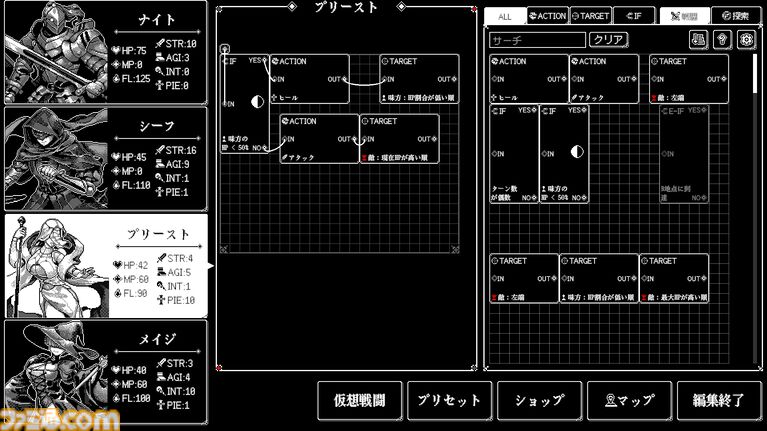This screenshot has height=431, width=767.
Task: Open the プリセット menu
Action: tap(450, 401)
